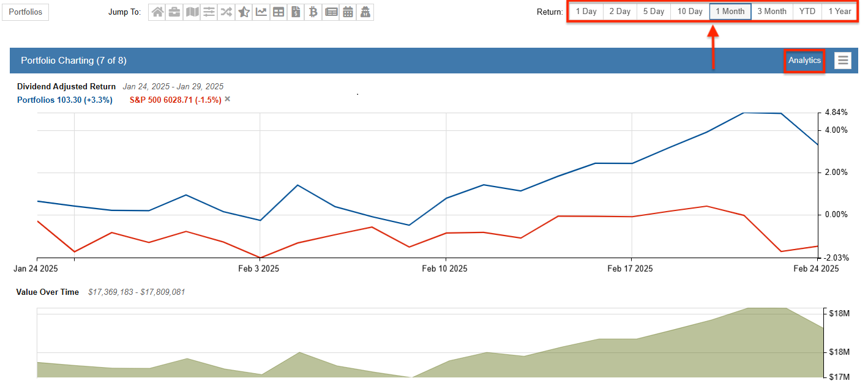Jump to the table grid icon
The height and width of the screenshot is (386, 868).
pos(279,12)
